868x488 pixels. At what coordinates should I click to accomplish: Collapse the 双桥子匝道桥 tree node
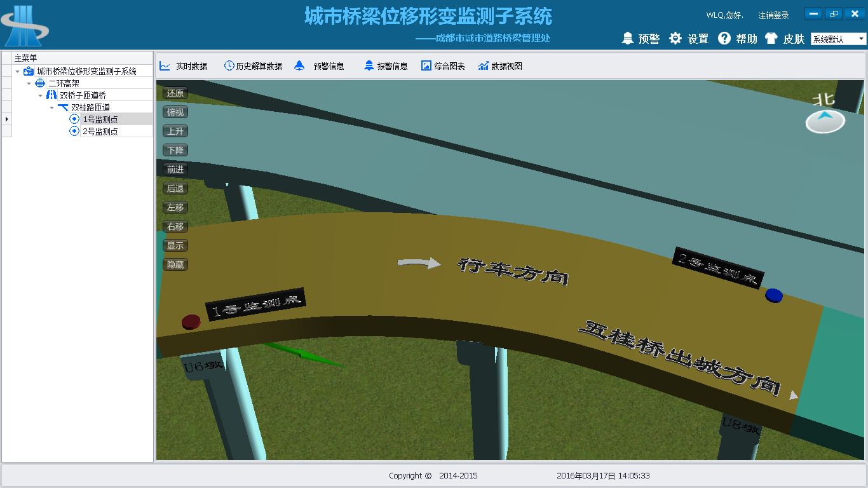pyautogui.click(x=41, y=95)
